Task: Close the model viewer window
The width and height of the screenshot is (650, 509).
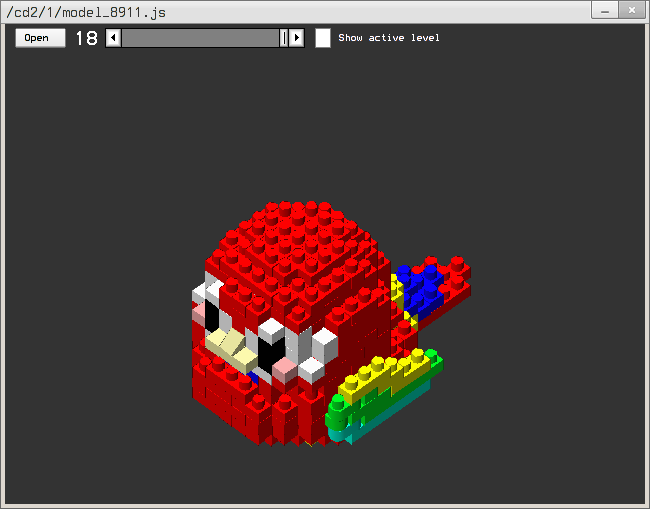Action: click(x=632, y=10)
